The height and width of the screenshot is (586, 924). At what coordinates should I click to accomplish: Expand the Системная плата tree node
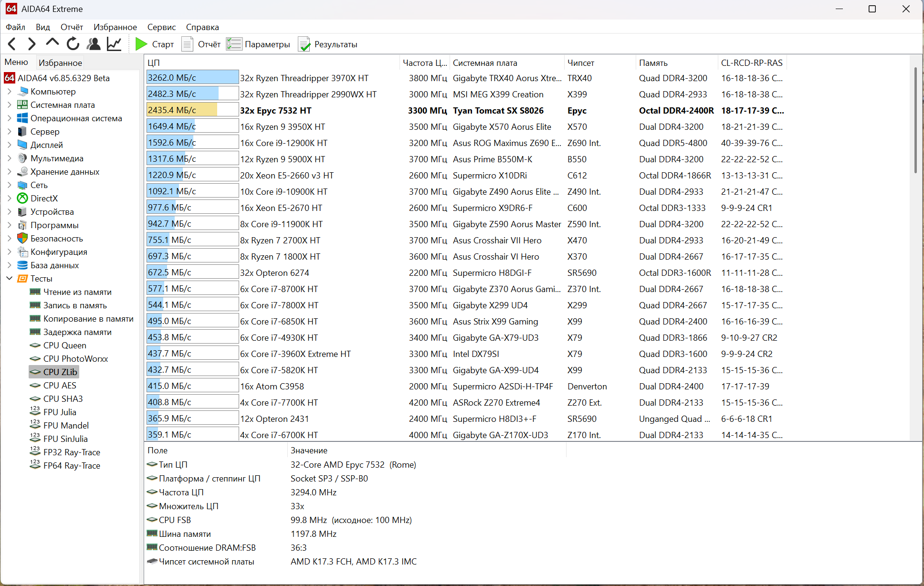click(x=10, y=105)
